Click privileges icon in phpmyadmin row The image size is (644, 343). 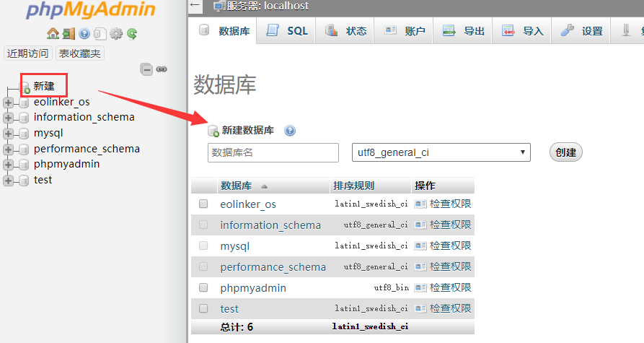[420, 288]
